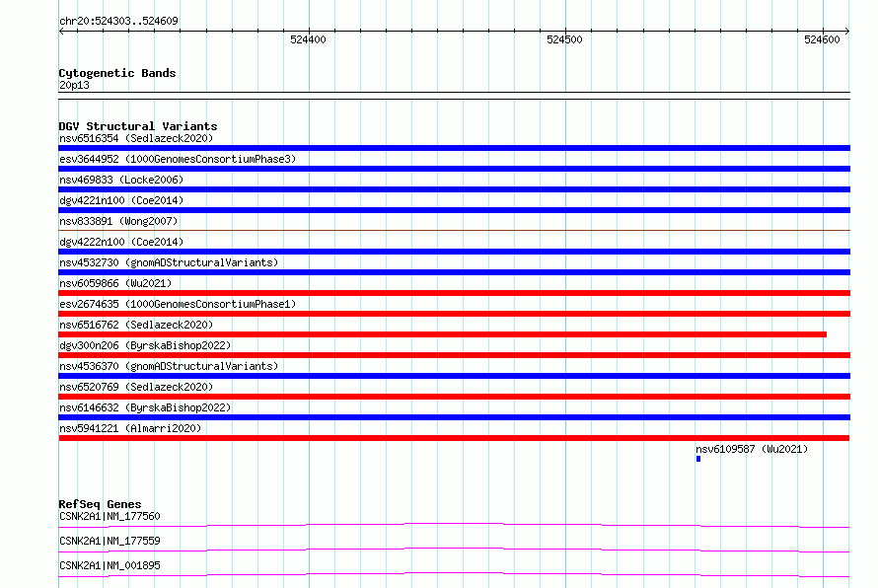Click the blue bar for esv3644952
The height and width of the screenshot is (588, 878).
pyautogui.click(x=454, y=169)
